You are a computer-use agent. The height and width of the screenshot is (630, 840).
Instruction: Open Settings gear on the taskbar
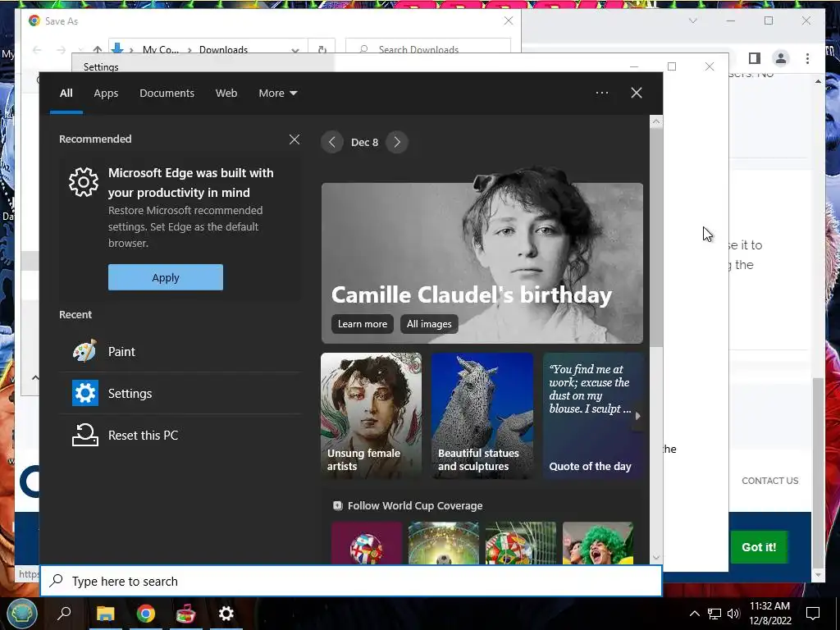[x=226, y=613]
